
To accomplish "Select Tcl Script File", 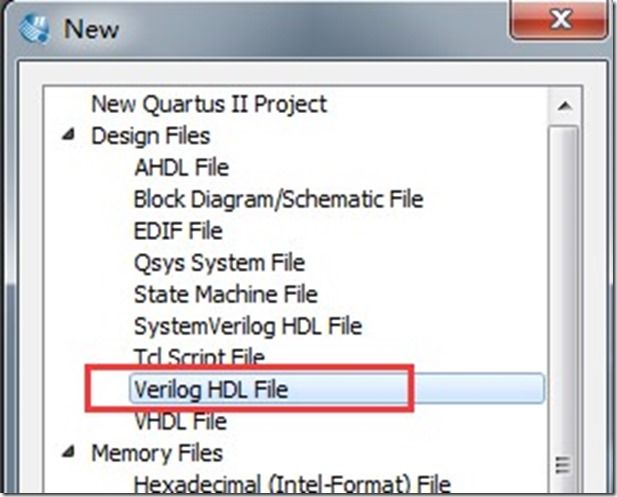I will pos(199,357).
